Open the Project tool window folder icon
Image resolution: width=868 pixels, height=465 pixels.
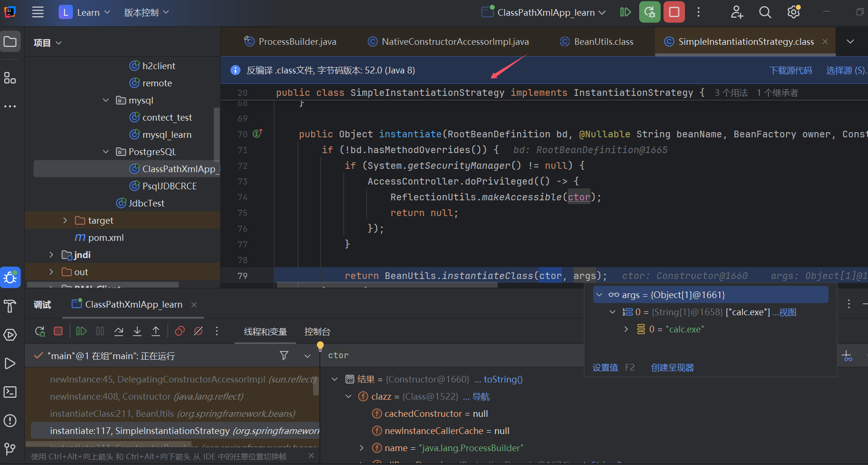click(10, 42)
